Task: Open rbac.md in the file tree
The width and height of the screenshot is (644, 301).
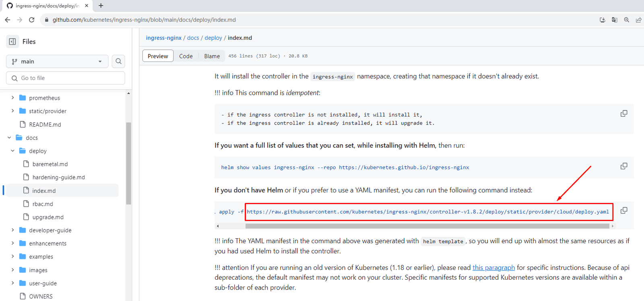Action: tap(43, 204)
